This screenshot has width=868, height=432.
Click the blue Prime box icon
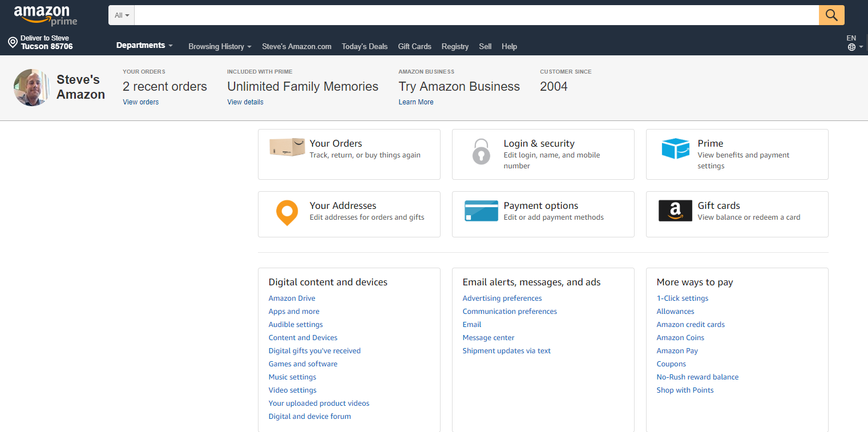tap(676, 149)
